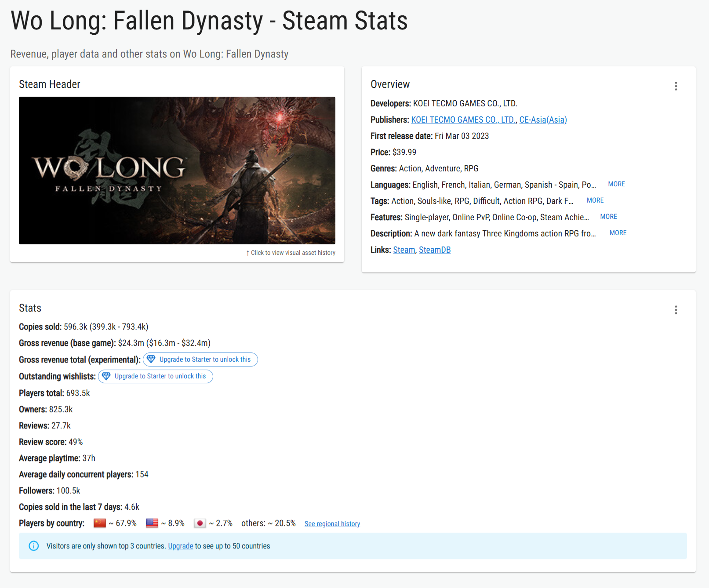Click 'Average daily concurrent players: 154' stat
This screenshot has height=588, width=709.
coord(84,474)
